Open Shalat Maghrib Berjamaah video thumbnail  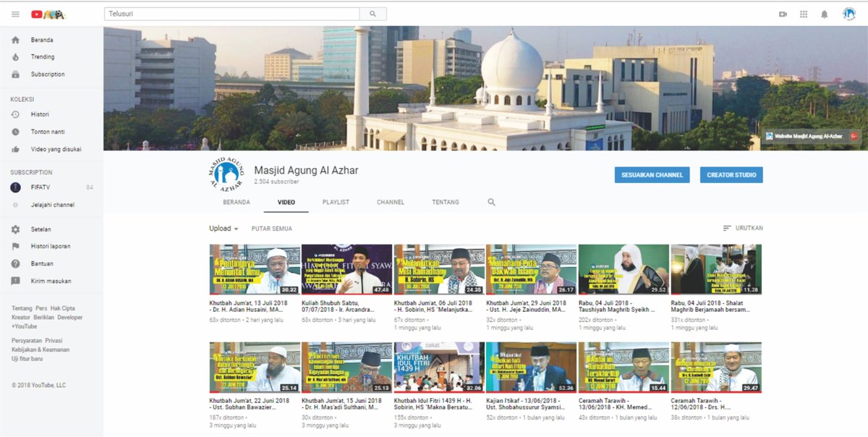tap(716, 269)
